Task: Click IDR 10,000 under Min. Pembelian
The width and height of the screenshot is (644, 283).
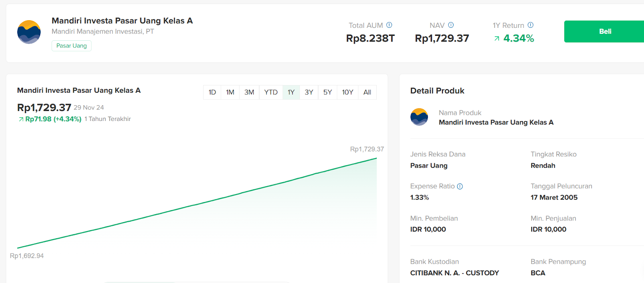Action: [x=428, y=229]
